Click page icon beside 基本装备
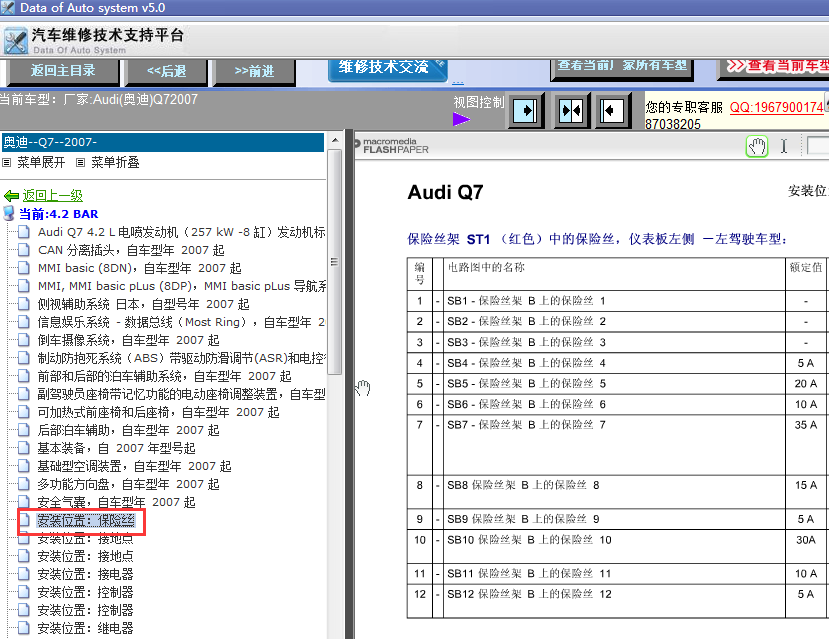The width and height of the screenshot is (829, 639). click(x=24, y=447)
